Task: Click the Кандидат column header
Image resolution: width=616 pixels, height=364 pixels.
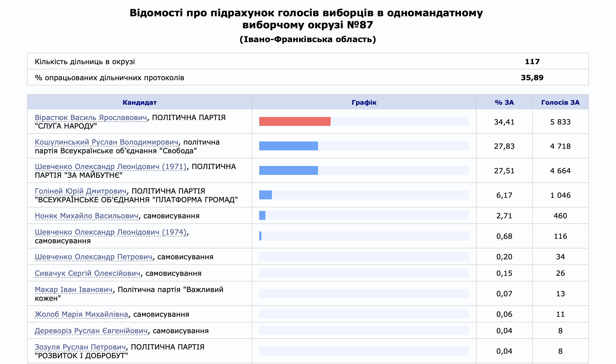Action: 139,102
